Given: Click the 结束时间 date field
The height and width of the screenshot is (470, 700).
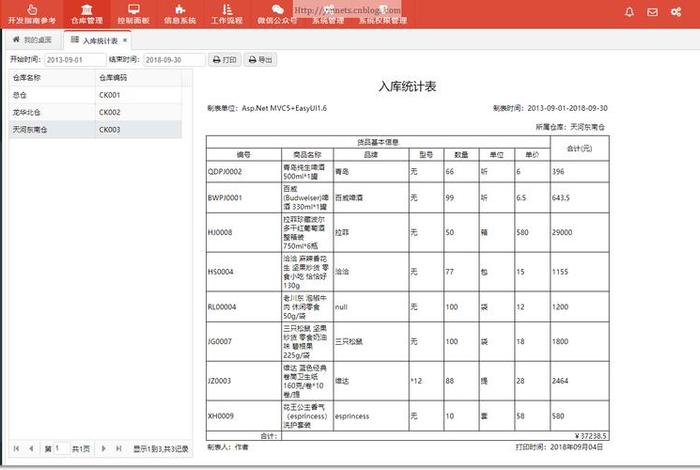Looking at the screenshot, I should pyautogui.click(x=174, y=60).
